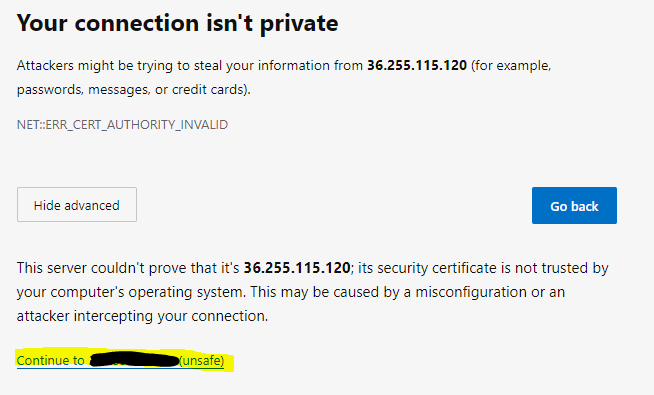Click the blue Go back button

pos(574,205)
